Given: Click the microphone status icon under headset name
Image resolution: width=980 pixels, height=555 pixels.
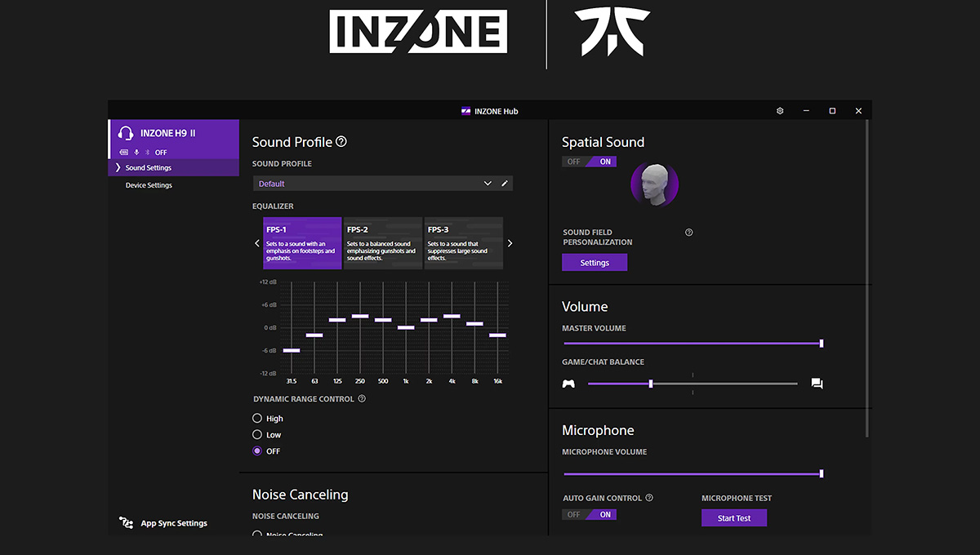Looking at the screenshot, I should tap(136, 153).
